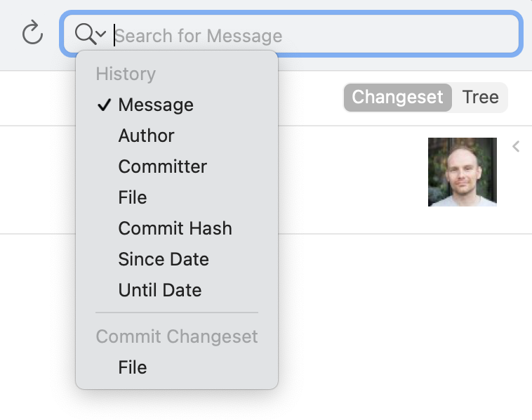This screenshot has width=532, height=420.
Task: Click the History section header
Action: (126, 74)
